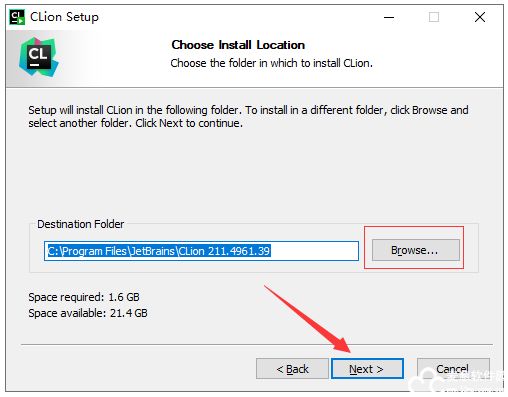Return to previous page with < Back
Image resolution: width=508 pixels, height=397 pixels.
coord(292,369)
